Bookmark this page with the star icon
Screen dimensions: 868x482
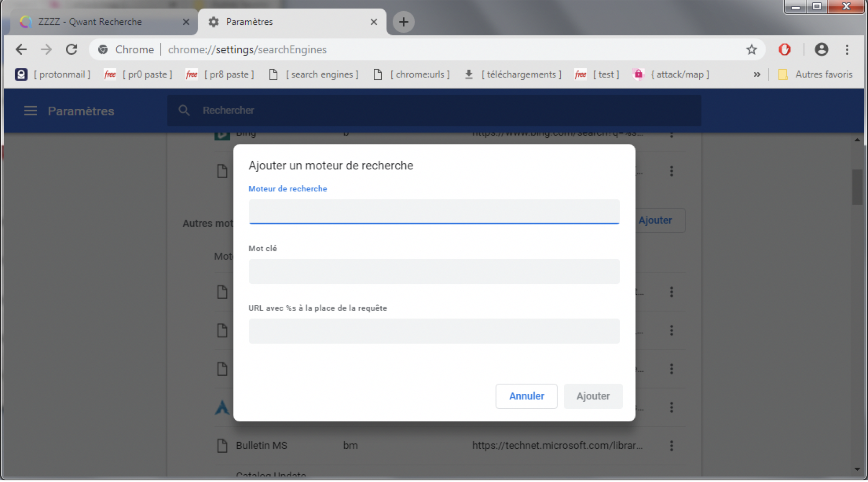752,50
